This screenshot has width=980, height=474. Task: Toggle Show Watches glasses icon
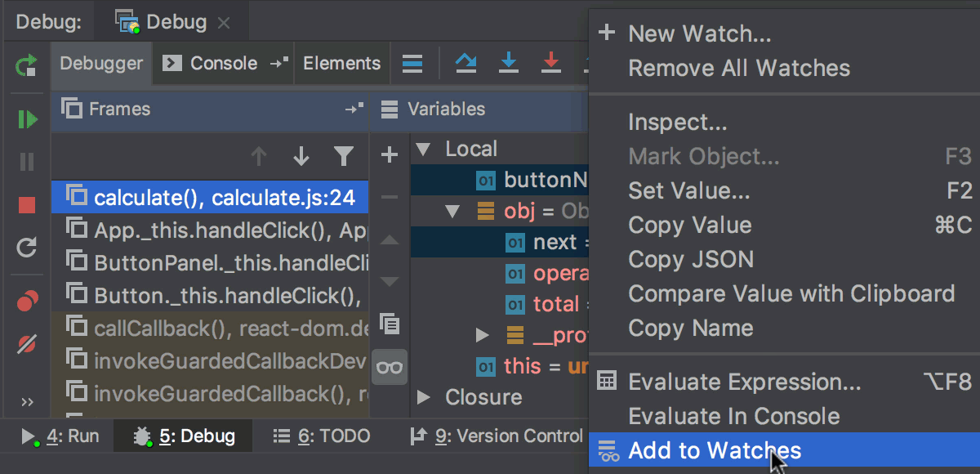[x=390, y=367]
